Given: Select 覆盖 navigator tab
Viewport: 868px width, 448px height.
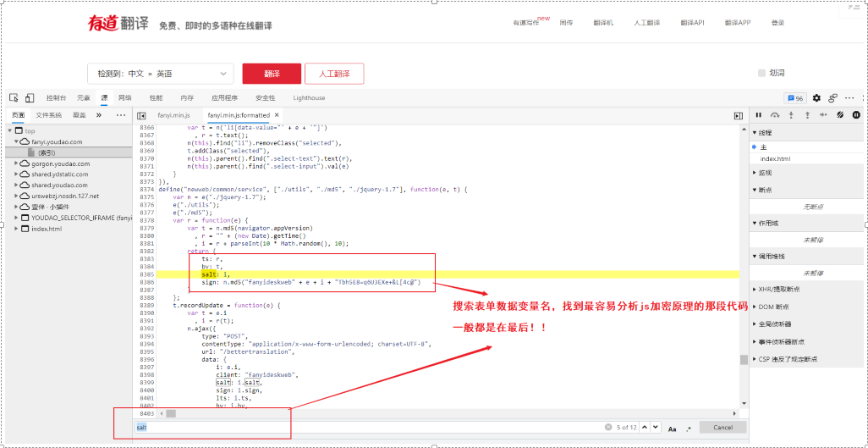Looking at the screenshot, I should click(80, 115).
